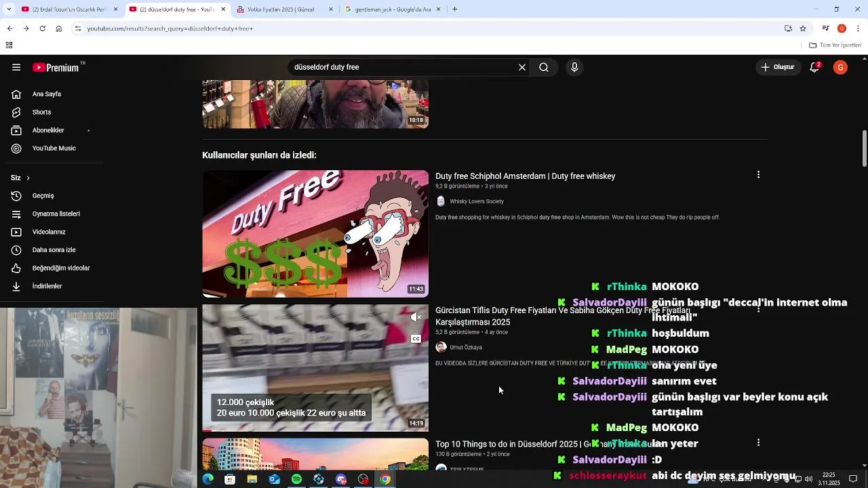Bookmark this page with the star icon

(803, 28)
